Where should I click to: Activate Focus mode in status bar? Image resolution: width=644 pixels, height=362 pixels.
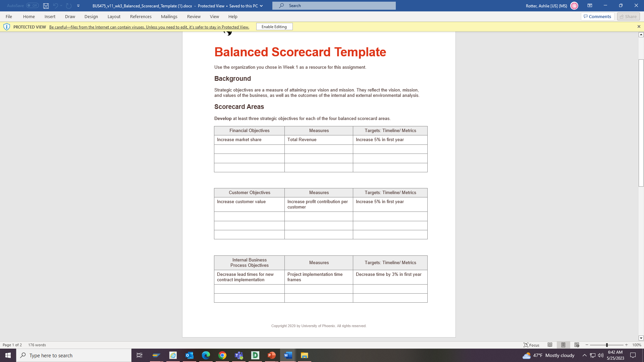coord(532,345)
